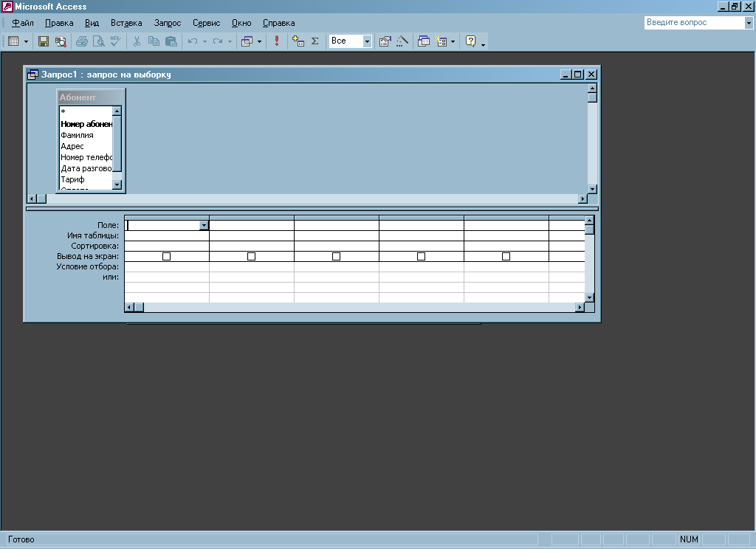
Task: Maximize the Запрос1 query window
Action: click(x=577, y=75)
